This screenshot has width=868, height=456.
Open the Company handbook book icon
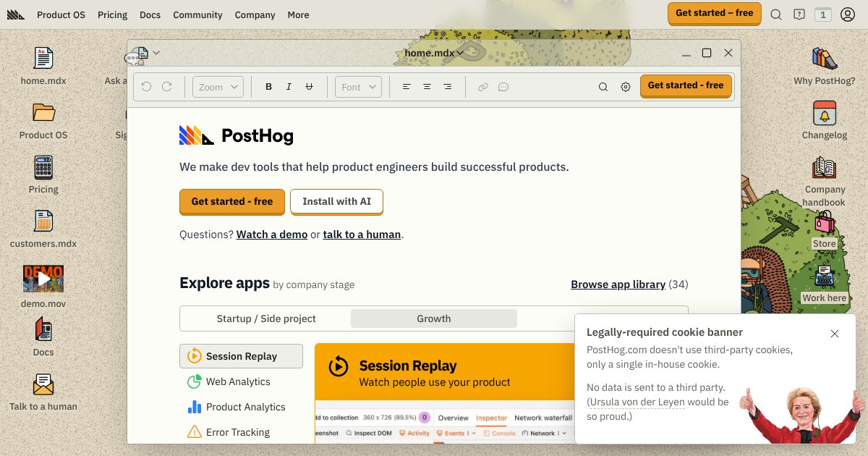[x=824, y=169]
